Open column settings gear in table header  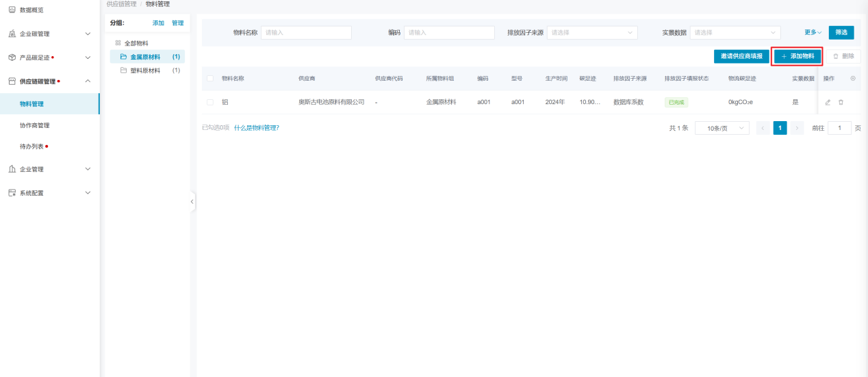[x=852, y=79]
